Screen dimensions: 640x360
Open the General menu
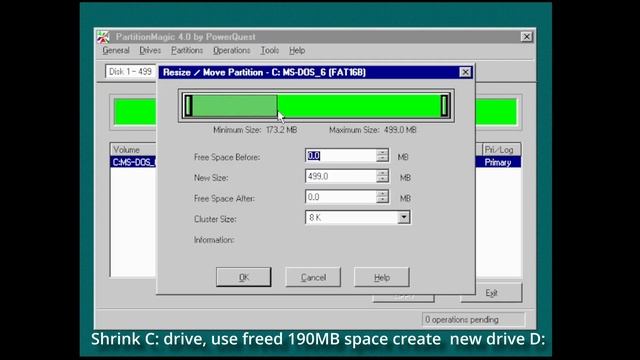pyautogui.click(x=116, y=51)
